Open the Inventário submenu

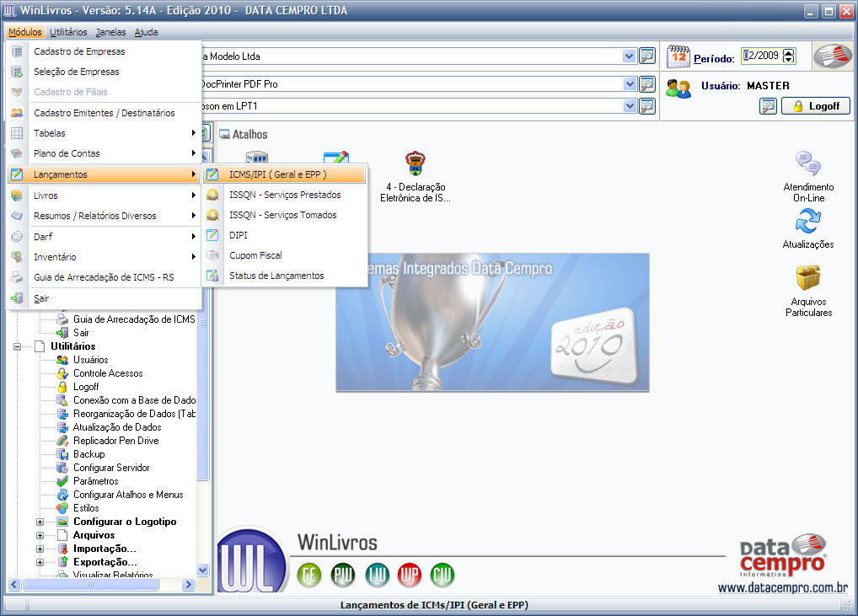coord(104,256)
